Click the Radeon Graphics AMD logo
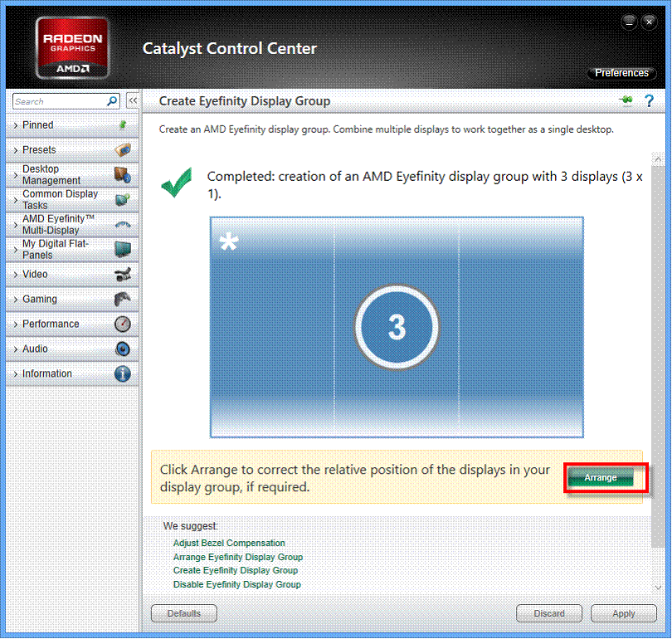 click(72, 48)
